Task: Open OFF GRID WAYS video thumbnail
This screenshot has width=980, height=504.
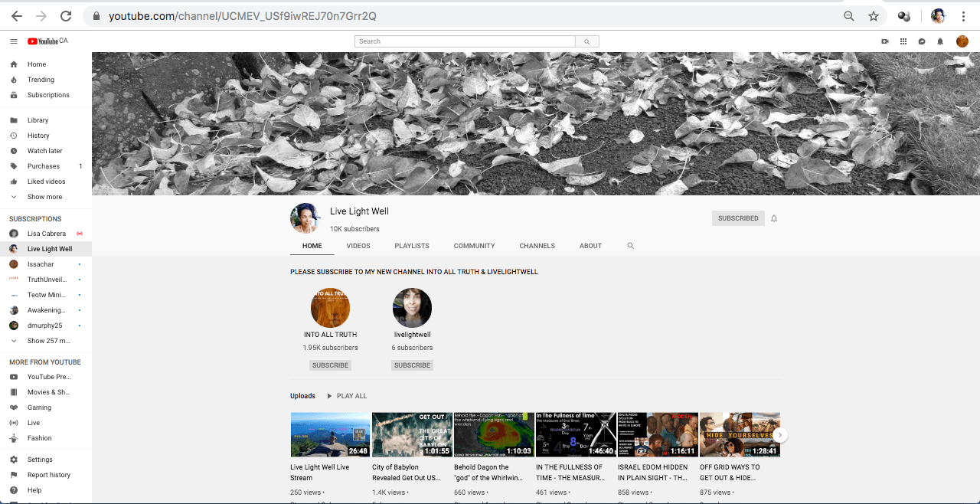Action: coord(740,434)
